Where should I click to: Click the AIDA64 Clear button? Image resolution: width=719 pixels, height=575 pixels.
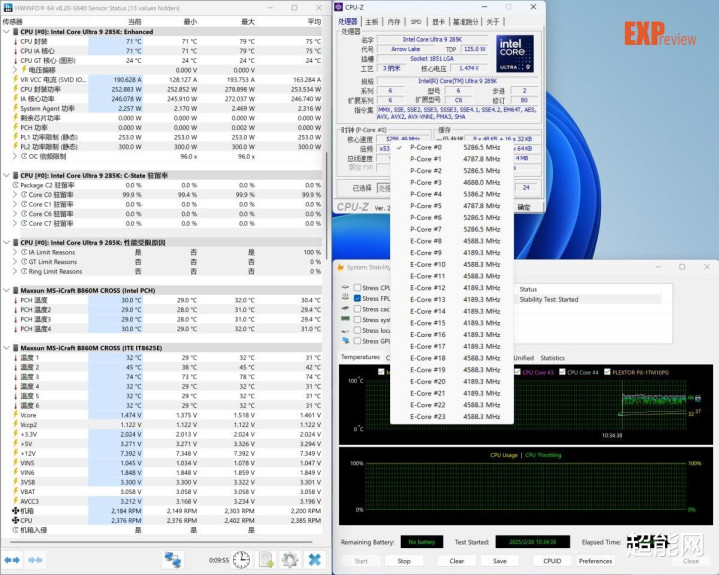tap(457, 561)
